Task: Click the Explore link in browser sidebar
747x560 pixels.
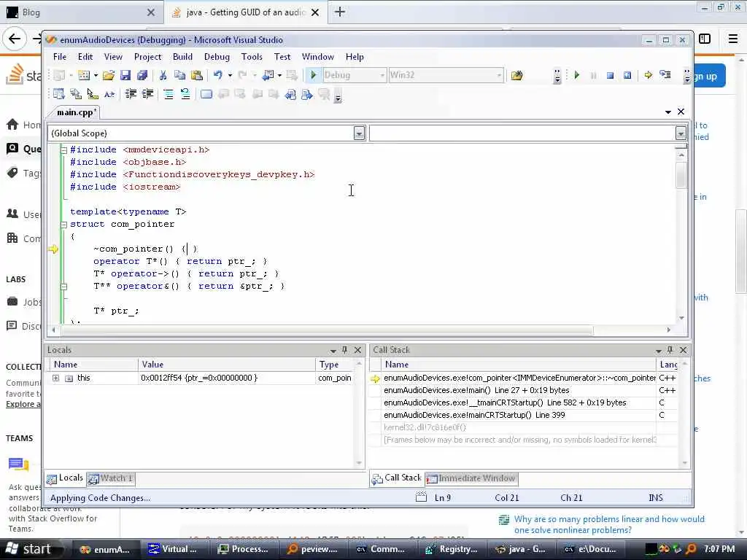Action: point(23,404)
